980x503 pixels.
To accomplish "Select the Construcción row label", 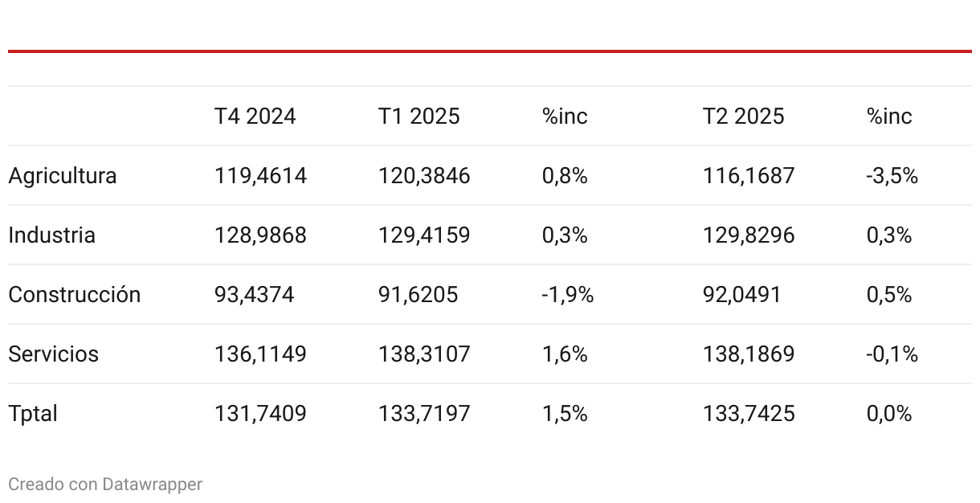I will tap(75, 295).
